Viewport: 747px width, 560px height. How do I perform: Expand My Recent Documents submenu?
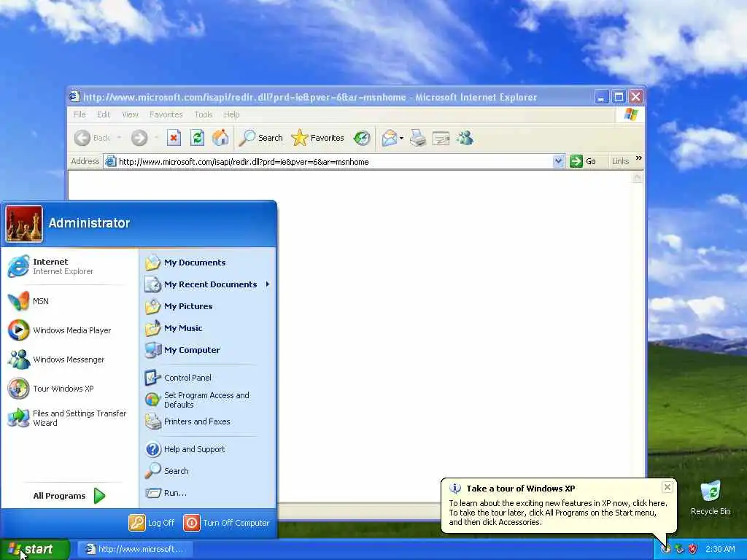point(208,284)
